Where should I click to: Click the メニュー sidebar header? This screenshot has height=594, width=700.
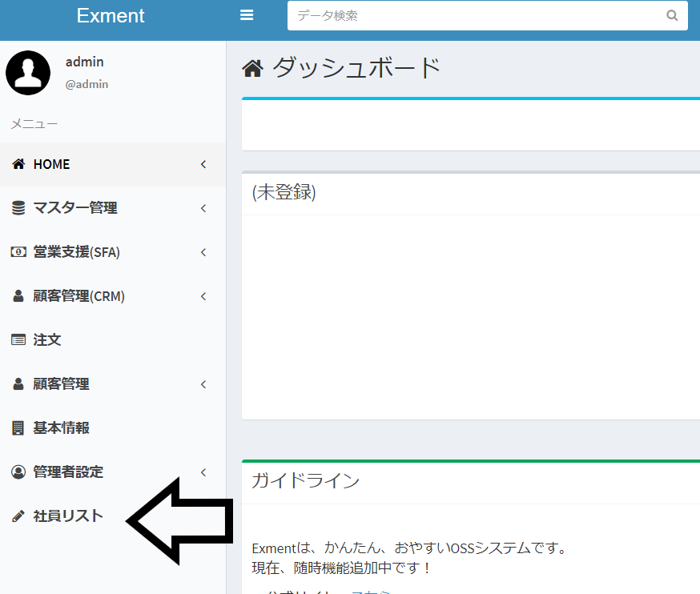34,123
